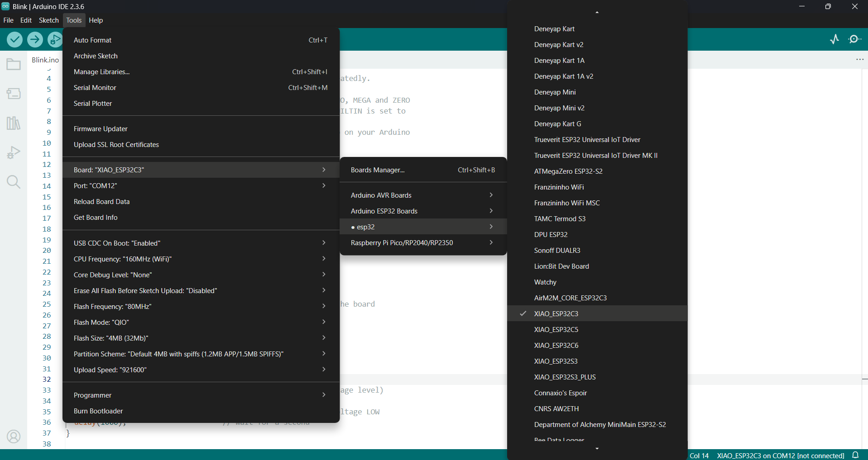Expand Upload Speed "921600" options

pyautogui.click(x=201, y=370)
